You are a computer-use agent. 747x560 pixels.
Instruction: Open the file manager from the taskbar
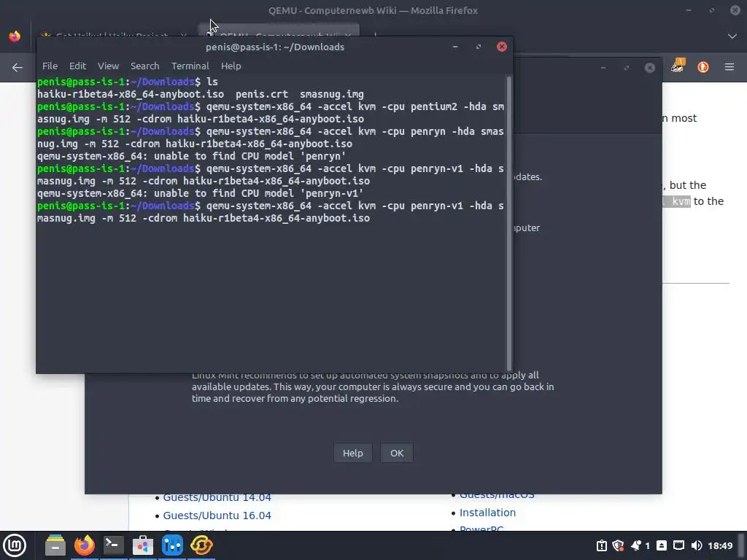[x=55, y=545]
